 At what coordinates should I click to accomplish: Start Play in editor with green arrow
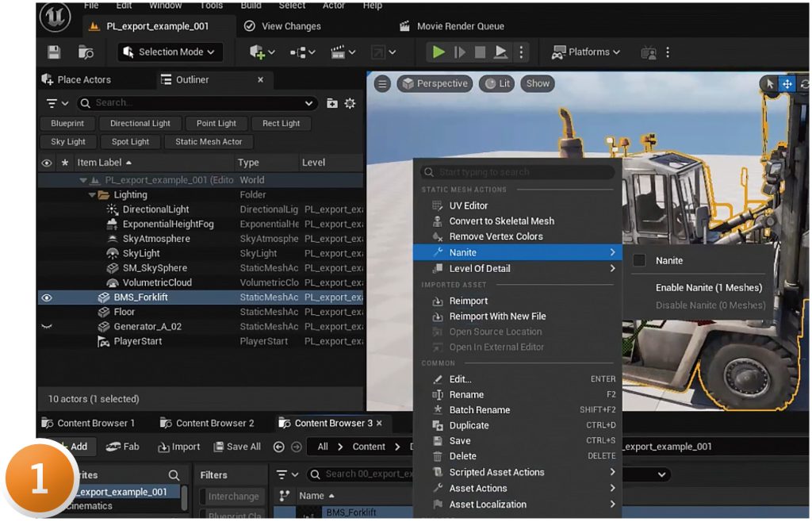[x=438, y=52]
